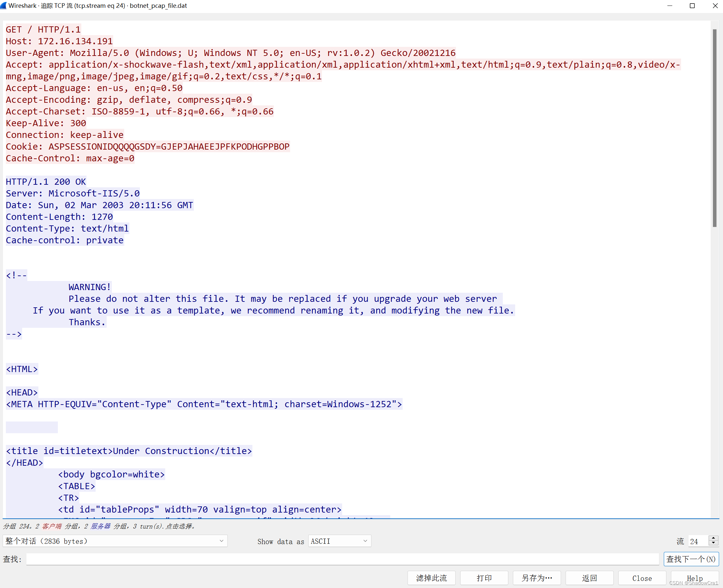
Task: Click the 'Thanks.' comment line
Action: 87,322
